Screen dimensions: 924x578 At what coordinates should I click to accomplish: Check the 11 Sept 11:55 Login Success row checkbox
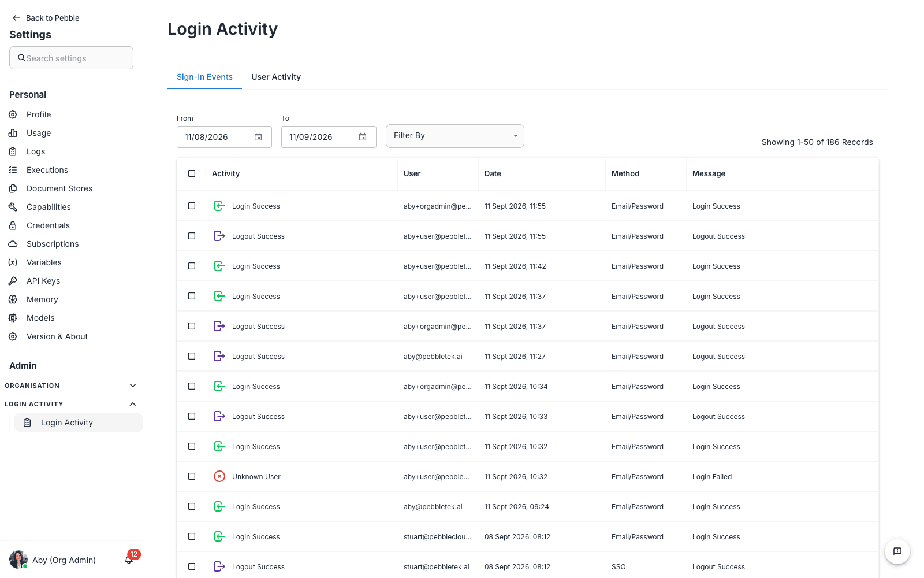(x=192, y=206)
